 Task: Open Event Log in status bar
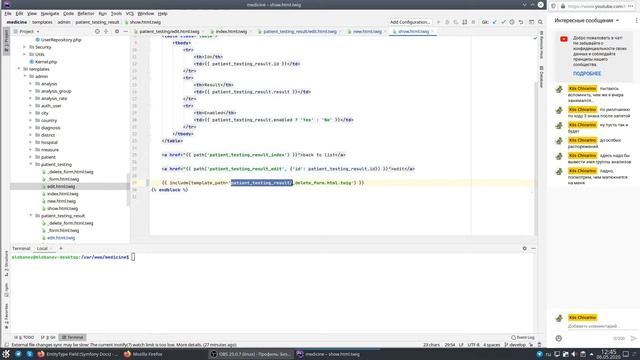click(523, 338)
